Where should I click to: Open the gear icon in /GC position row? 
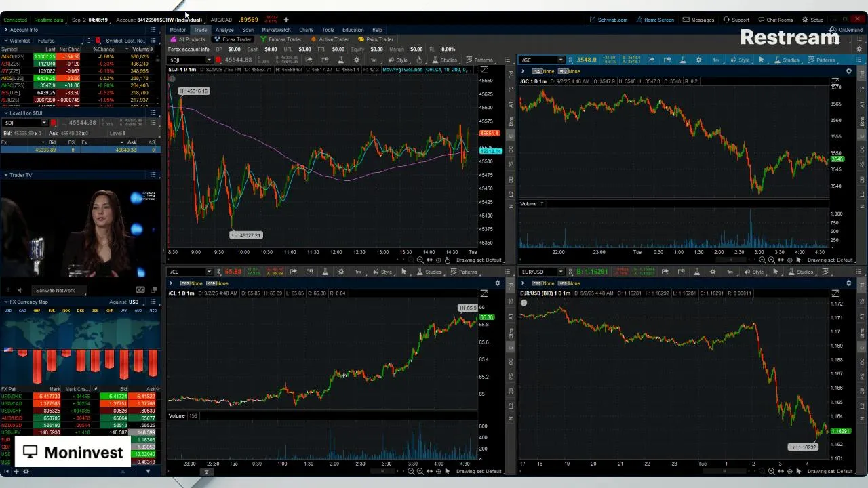pyautogui.click(x=848, y=71)
